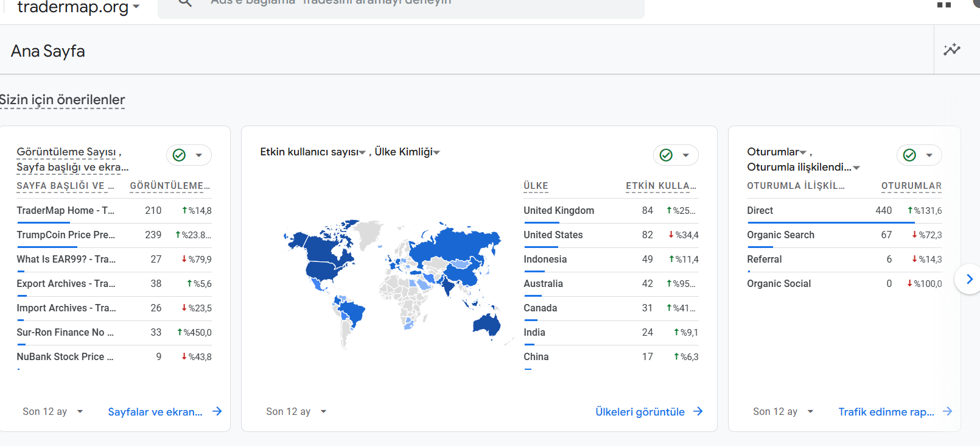The width and height of the screenshot is (980, 446).
Task: Select India country row
Action: (x=611, y=333)
